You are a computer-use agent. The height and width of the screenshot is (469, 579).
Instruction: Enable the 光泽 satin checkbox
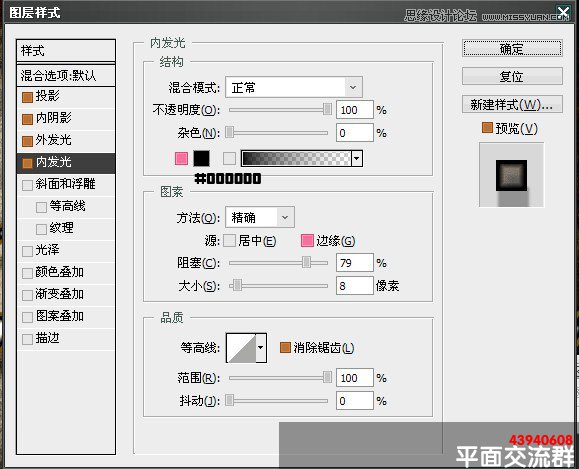(27, 251)
